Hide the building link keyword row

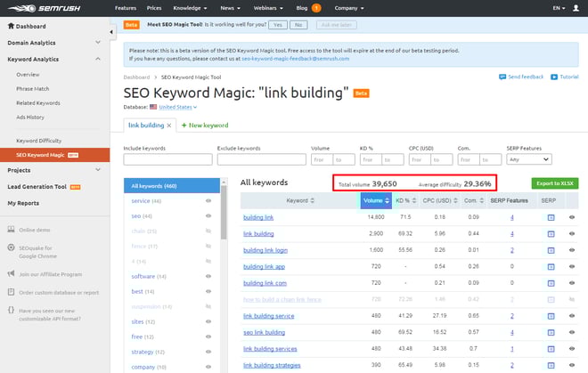click(572, 217)
